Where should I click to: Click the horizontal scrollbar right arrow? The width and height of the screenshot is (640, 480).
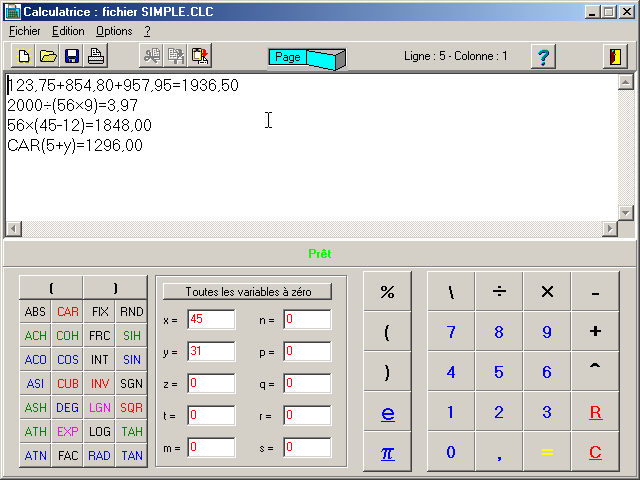point(610,229)
